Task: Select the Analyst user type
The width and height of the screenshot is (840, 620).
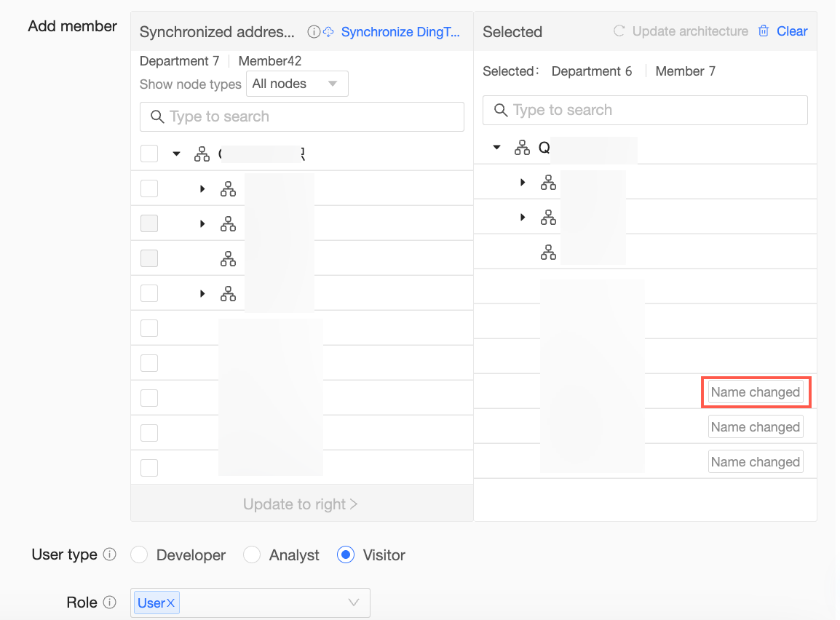Action: point(252,555)
